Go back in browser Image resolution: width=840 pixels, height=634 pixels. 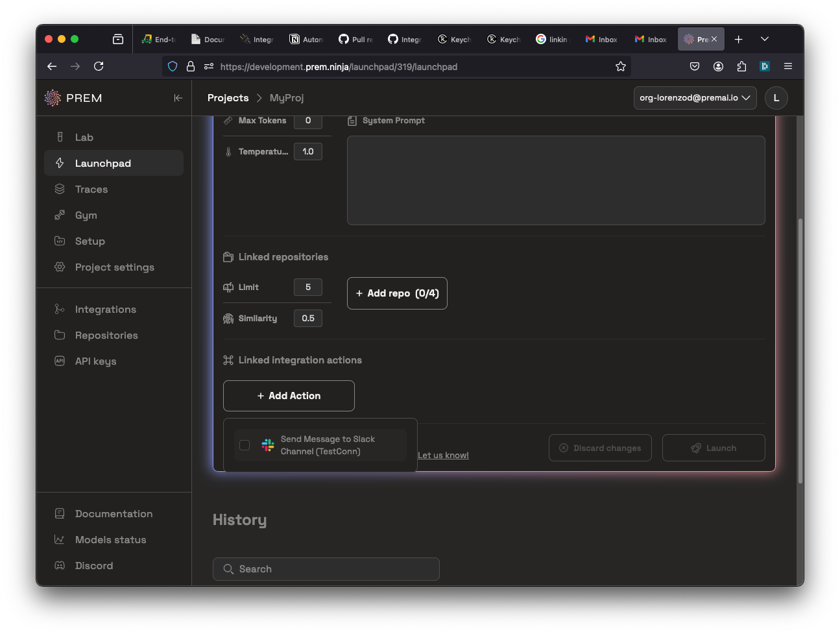tap(52, 66)
